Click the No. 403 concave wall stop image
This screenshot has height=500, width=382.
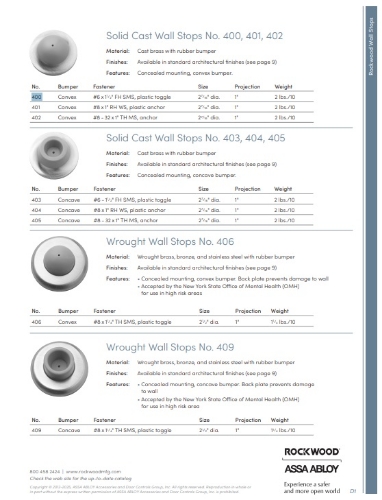(x=54, y=155)
